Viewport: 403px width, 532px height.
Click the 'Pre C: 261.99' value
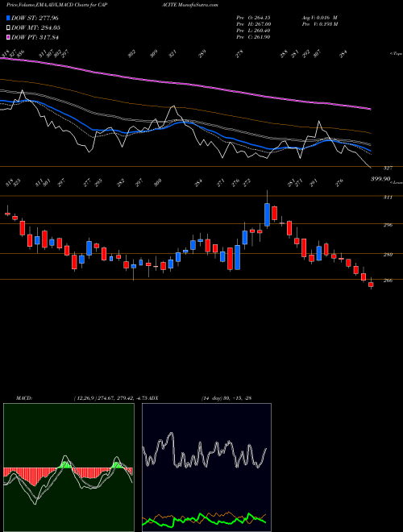point(253,37)
